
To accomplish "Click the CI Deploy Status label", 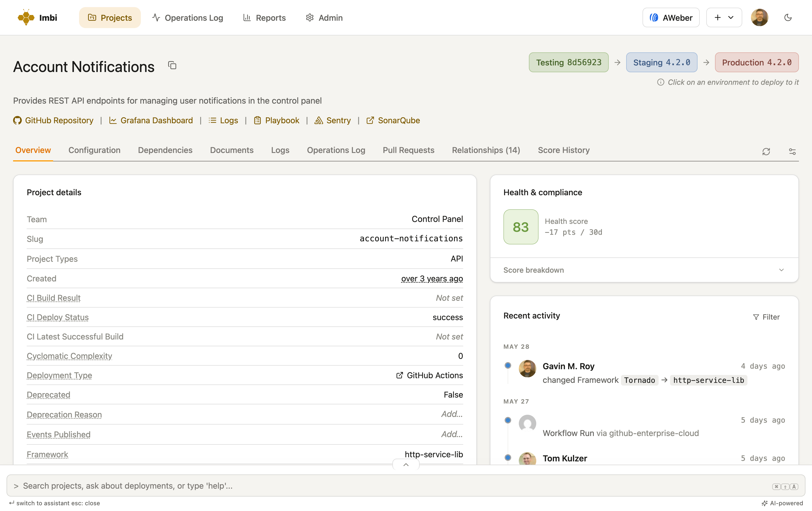I will [58, 317].
